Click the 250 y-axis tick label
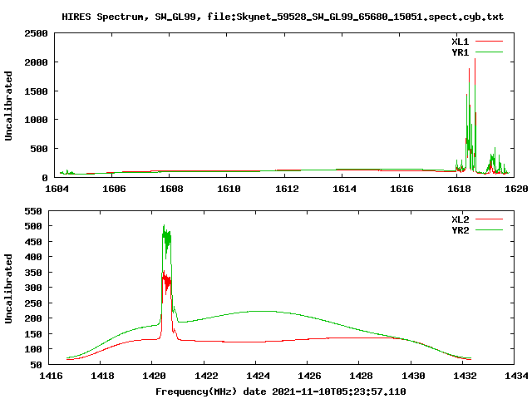The image size is (532, 399). (x=33, y=303)
